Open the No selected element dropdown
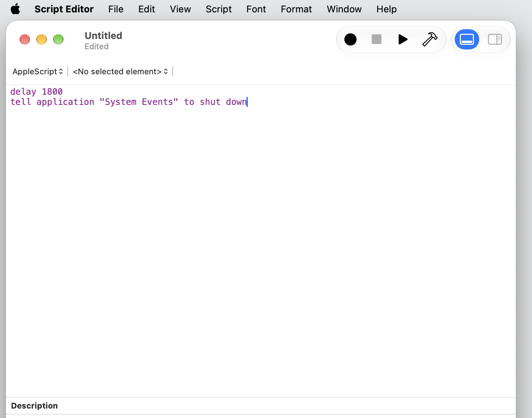The width and height of the screenshot is (532, 418). 120,71
